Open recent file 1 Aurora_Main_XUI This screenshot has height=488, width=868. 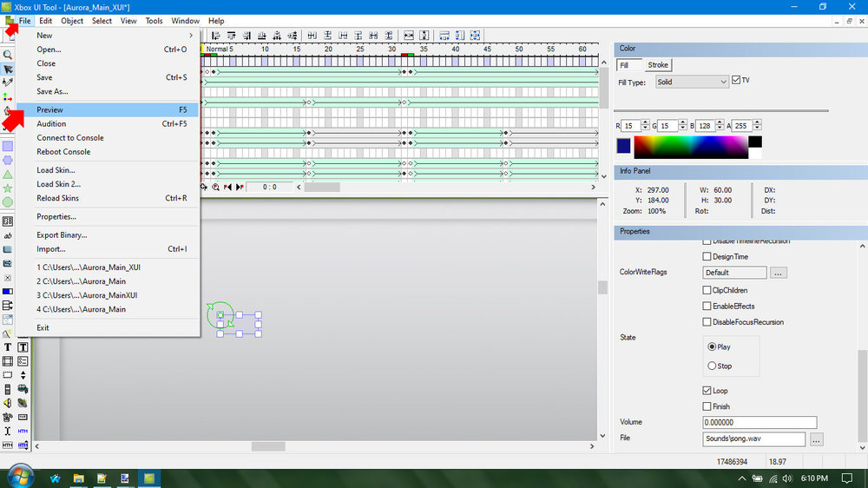coord(108,267)
